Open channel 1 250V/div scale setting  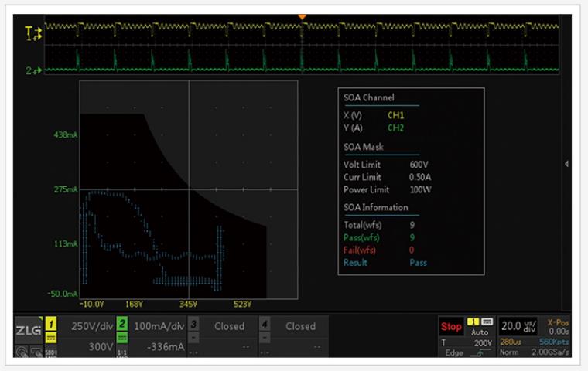pos(91,326)
